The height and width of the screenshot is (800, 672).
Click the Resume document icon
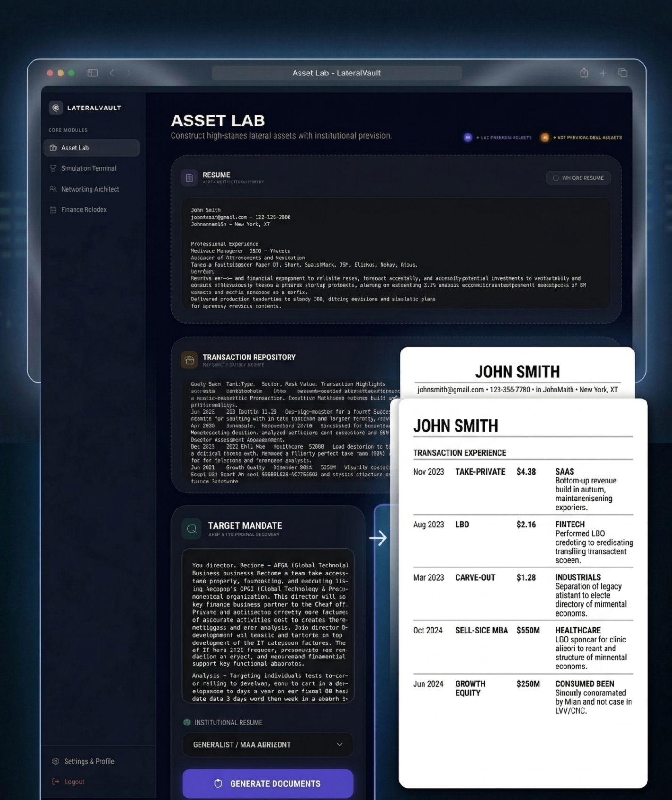point(189,178)
